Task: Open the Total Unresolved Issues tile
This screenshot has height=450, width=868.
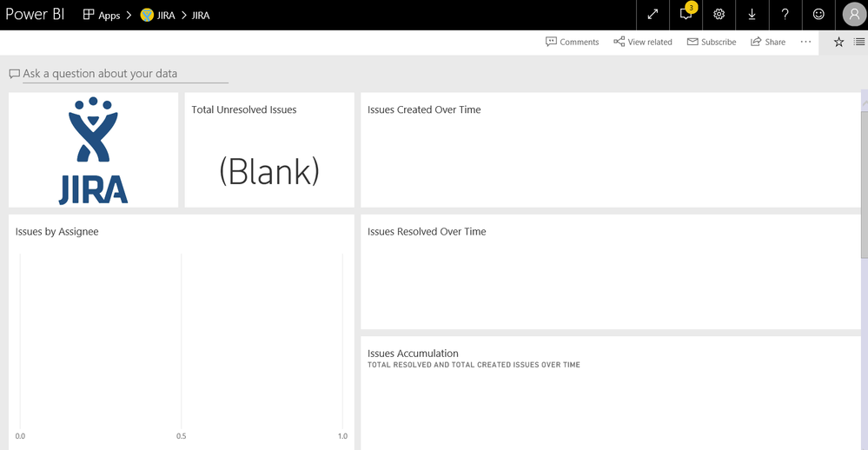Action: click(269, 150)
